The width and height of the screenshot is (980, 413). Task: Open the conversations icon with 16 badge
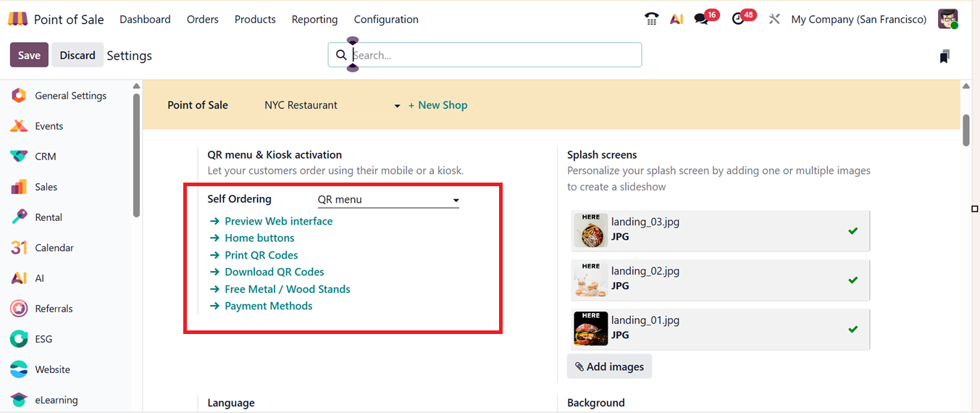pos(701,20)
